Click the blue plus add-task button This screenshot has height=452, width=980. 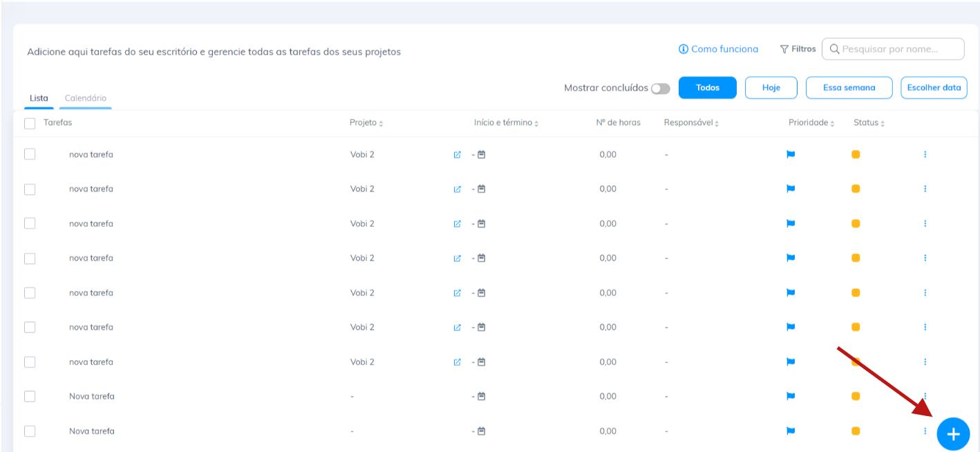(953, 434)
